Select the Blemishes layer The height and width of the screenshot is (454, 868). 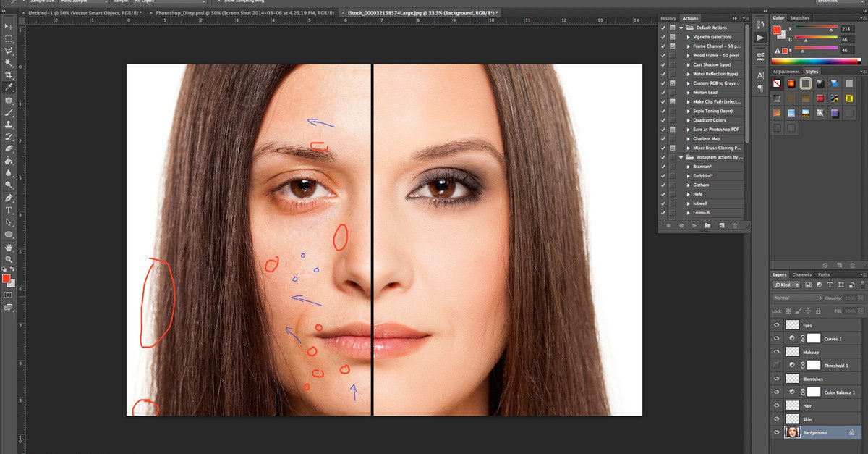[812, 379]
